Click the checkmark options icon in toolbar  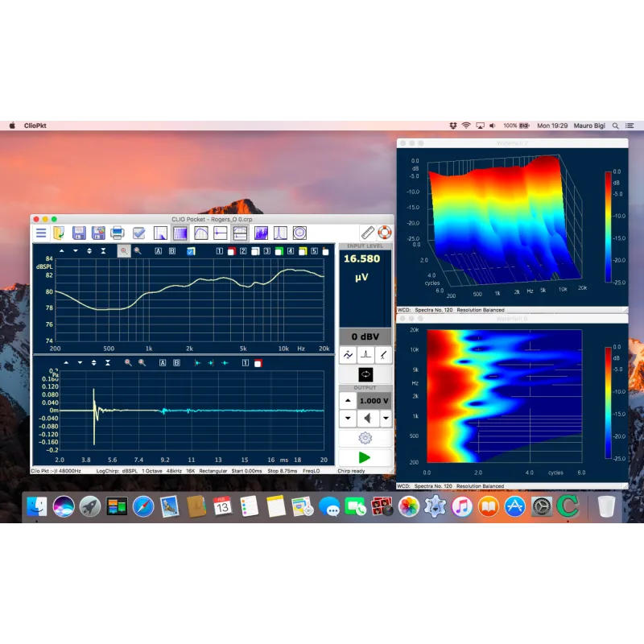coord(138,233)
